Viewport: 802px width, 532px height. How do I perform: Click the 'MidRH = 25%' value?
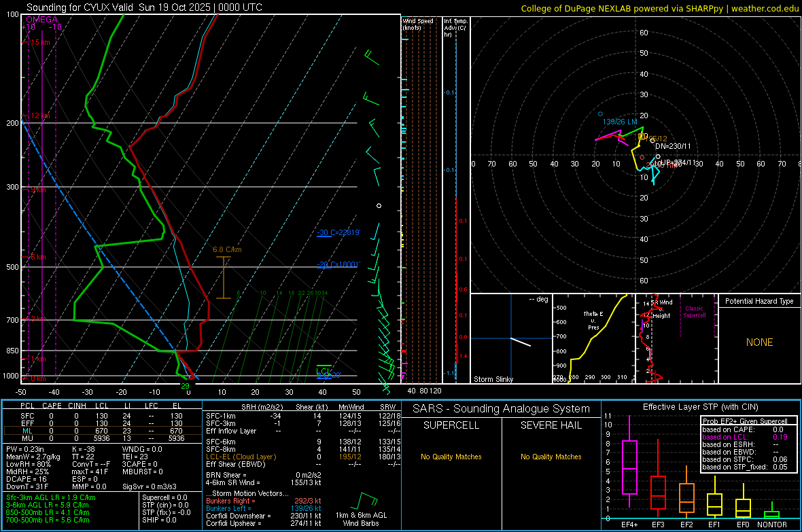(x=28, y=472)
